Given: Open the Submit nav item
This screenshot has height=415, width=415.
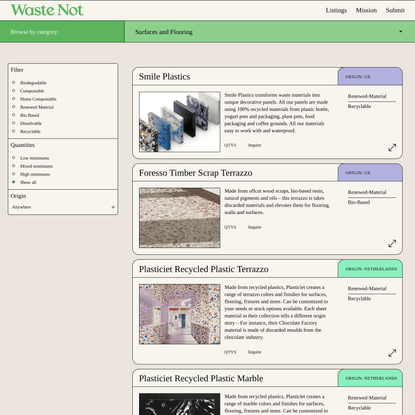Looking at the screenshot, I should coord(395,10).
